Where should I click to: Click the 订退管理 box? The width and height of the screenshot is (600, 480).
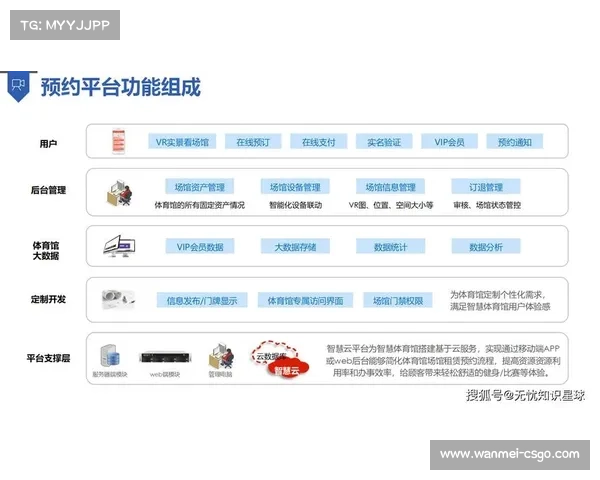[x=486, y=187]
